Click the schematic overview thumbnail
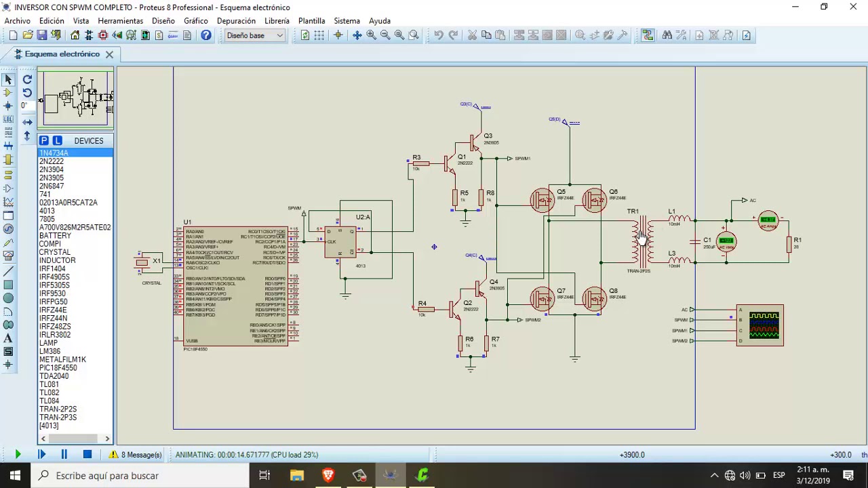 pyautogui.click(x=75, y=98)
